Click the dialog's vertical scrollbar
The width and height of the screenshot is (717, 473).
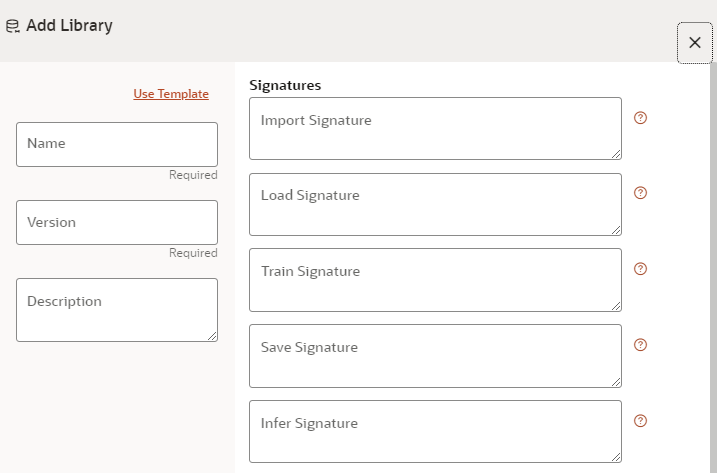[x=713, y=267]
